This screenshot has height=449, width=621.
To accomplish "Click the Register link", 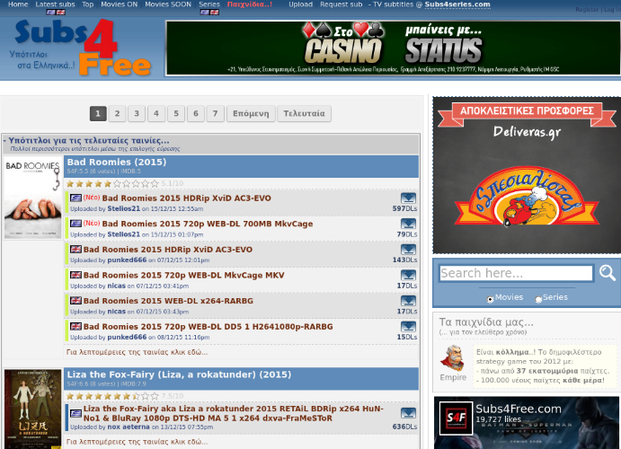I will [x=587, y=10].
